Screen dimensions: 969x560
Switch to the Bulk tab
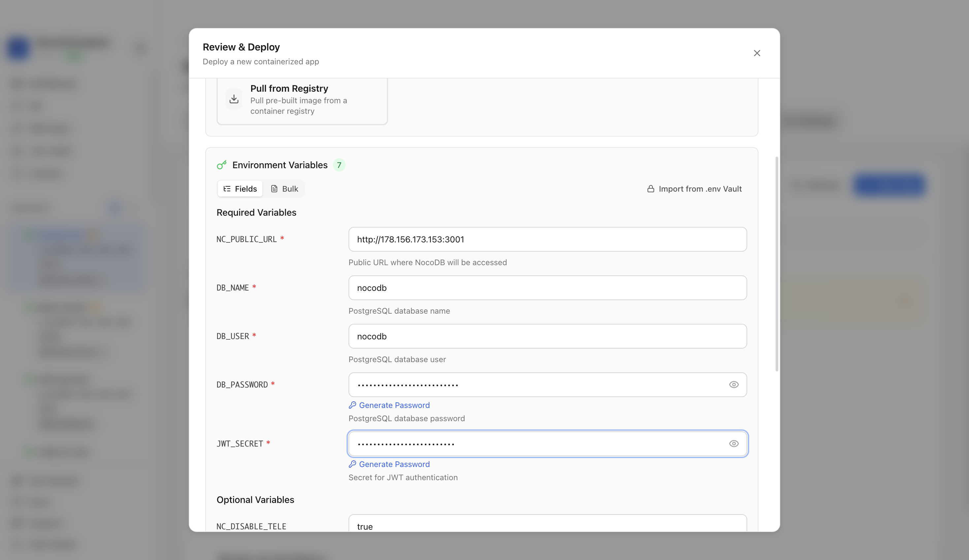284,189
